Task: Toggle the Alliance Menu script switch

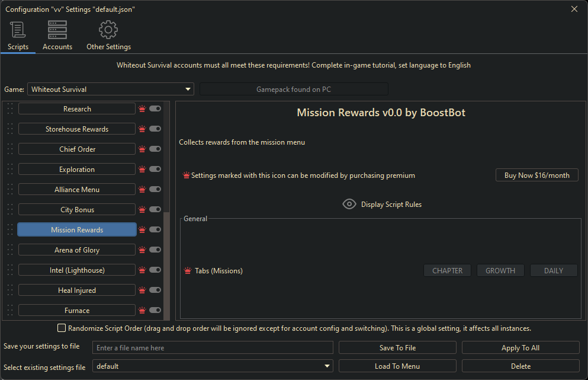Action: (155, 189)
